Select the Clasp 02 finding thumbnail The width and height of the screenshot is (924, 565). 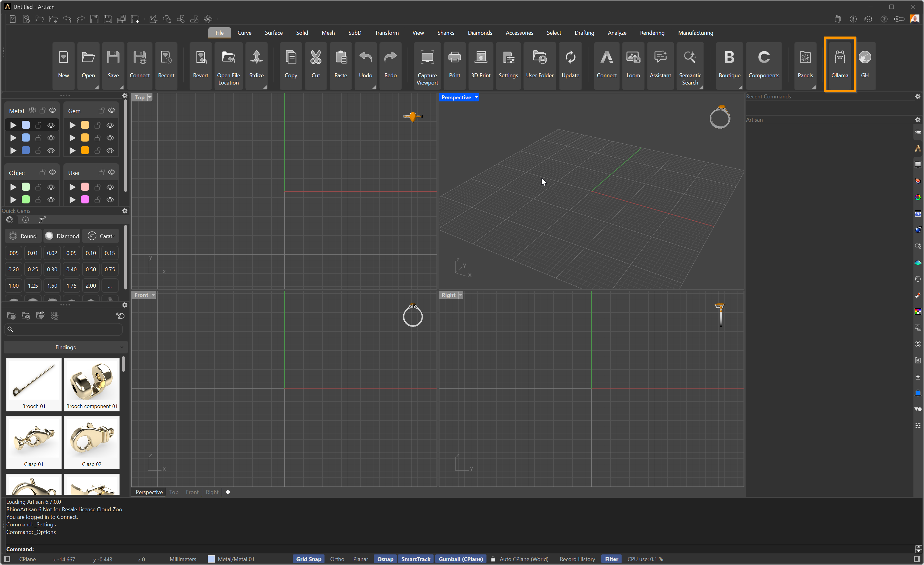point(92,442)
